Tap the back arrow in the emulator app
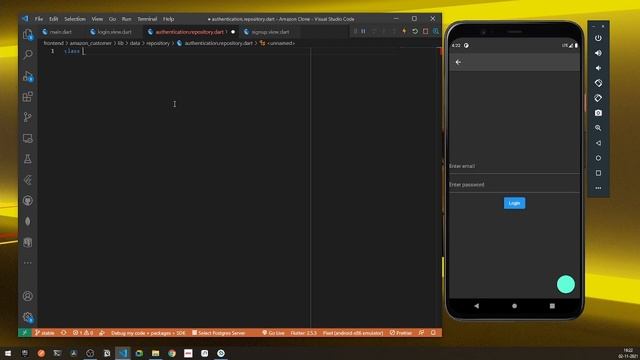 pos(458,62)
